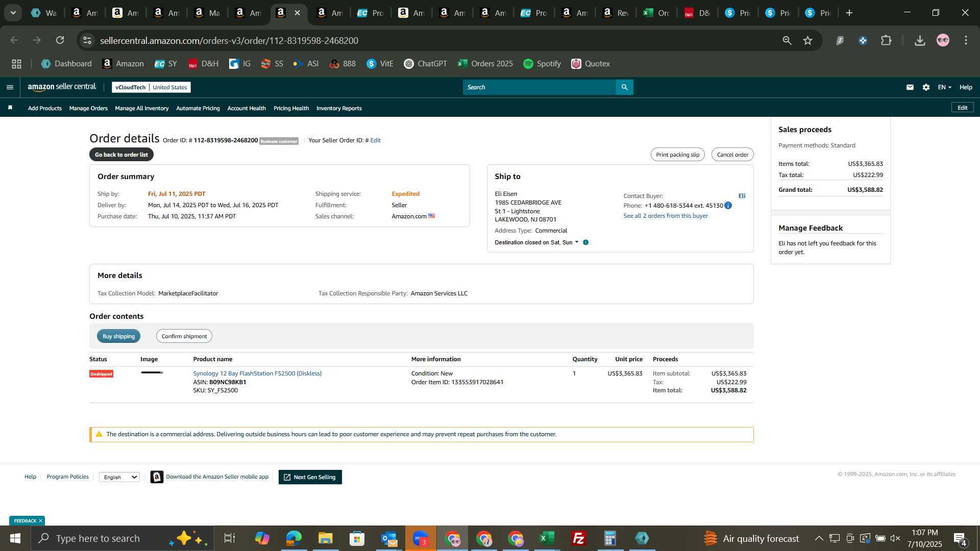Open a new browser tab
This screenshot has height=551, width=980.
pyautogui.click(x=849, y=13)
